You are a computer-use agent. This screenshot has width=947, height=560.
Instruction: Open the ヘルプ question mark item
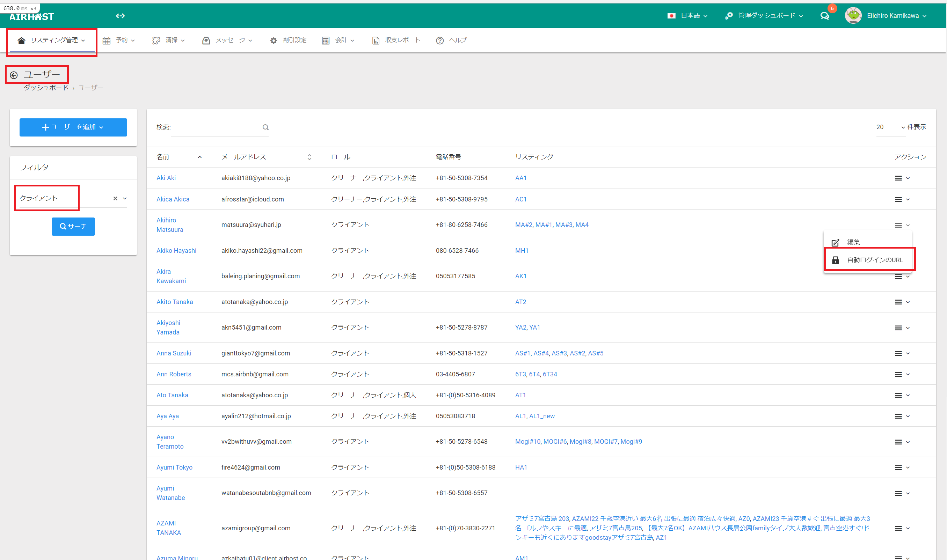click(x=451, y=40)
